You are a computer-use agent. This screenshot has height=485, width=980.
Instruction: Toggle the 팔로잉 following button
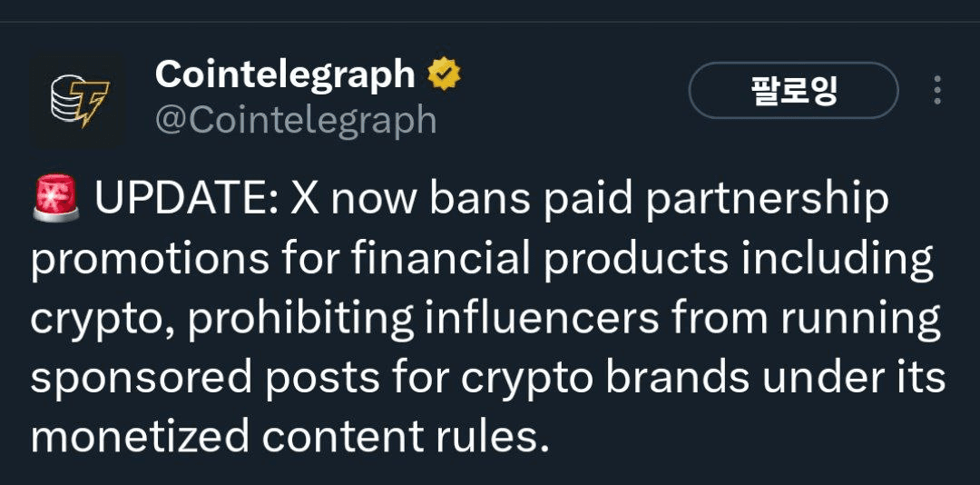793,90
